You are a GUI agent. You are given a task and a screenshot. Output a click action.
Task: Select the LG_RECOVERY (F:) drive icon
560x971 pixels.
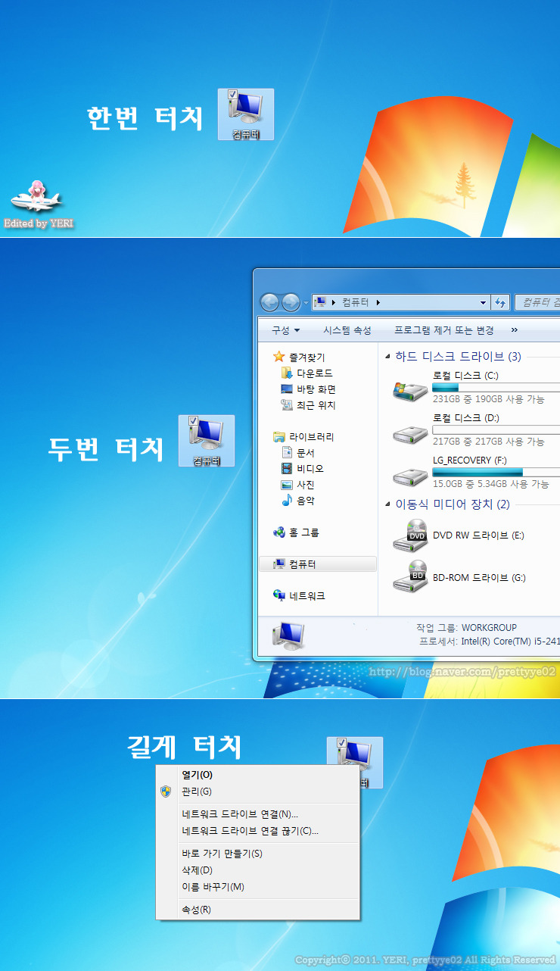pos(410,476)
